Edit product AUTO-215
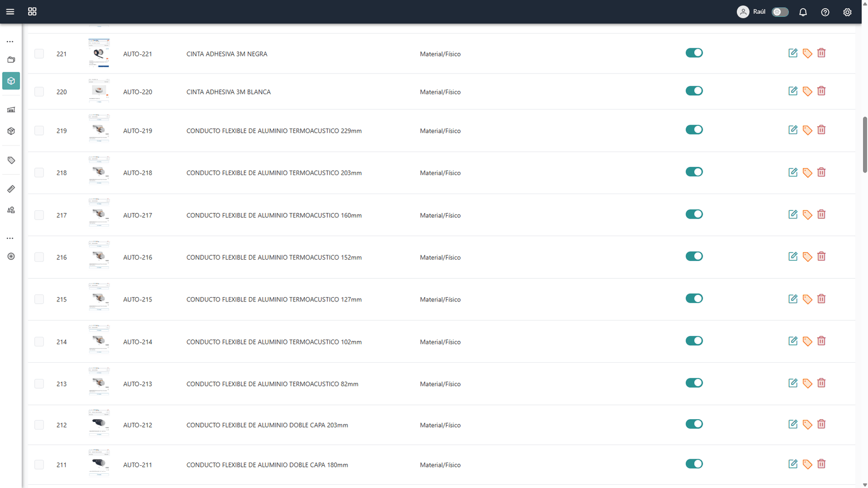This screenshot has width=868, height=488. click(x=793, y=299)
